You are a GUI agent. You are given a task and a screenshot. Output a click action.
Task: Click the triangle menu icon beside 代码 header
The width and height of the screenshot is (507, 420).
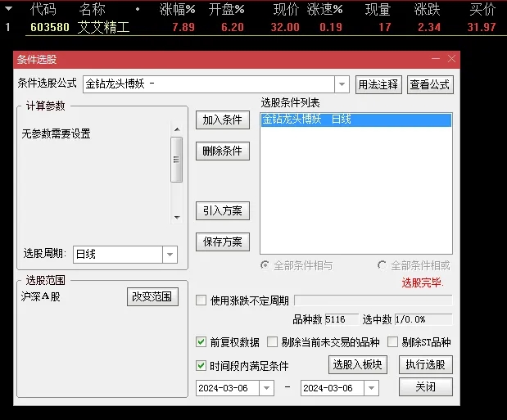(x=8, y=9)
